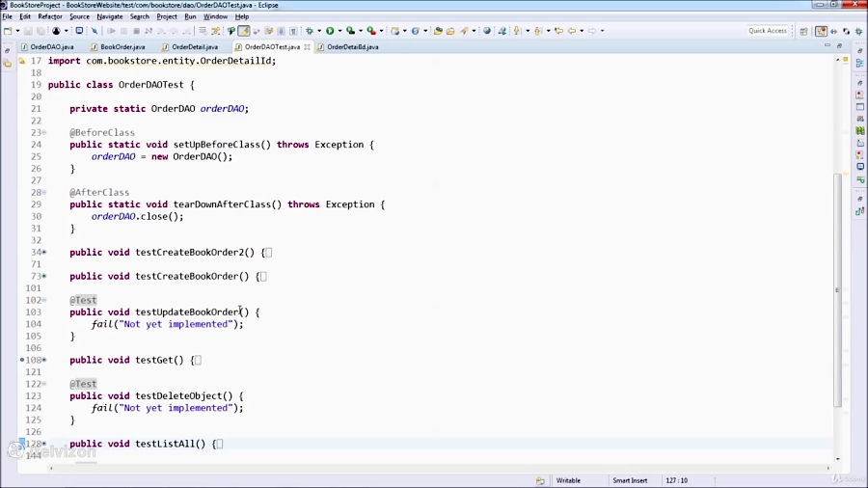Expand folded testGet method at line 108
Image resolution: width=868 pixels, height=488 pixels.
tap(44, 360)
